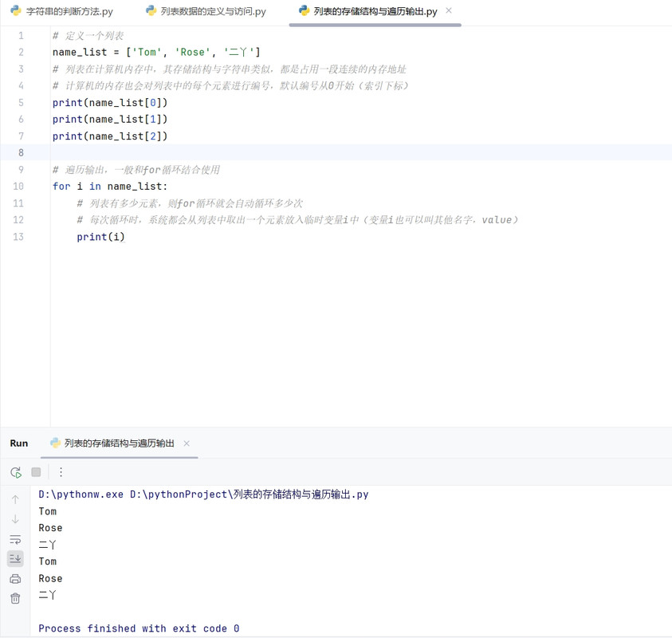Click first 'Tom' output in console
The width and height of the screenshot is (672, 638).
tap(48, 511)
